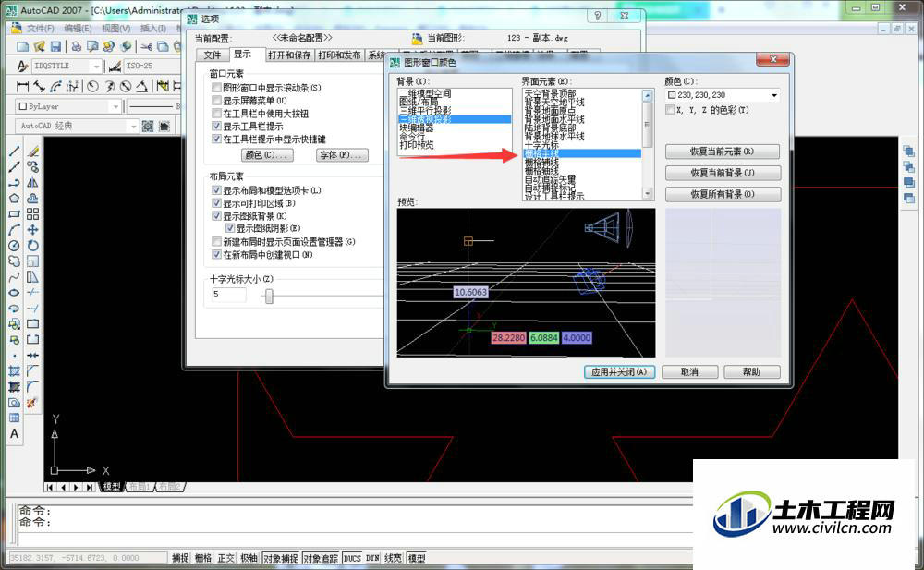Viewport: 924px width, 570px height.
Task: Click the 十字光标大小 value field
Action: tap(228, 294)
